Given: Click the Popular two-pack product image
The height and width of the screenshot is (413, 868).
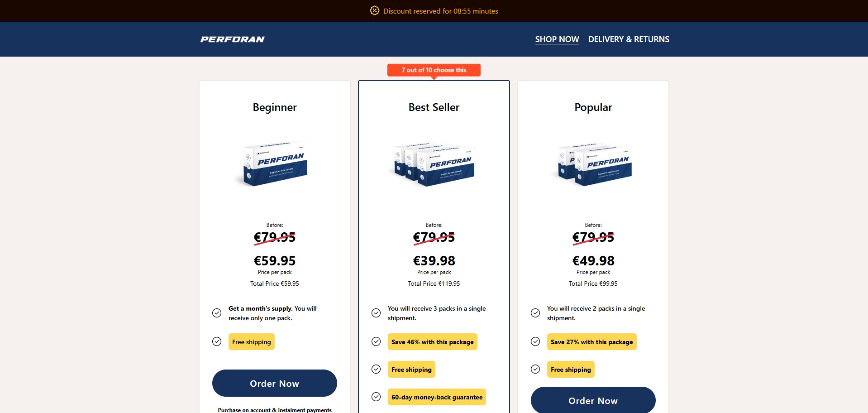Looking at the screenshot, I should click(593, 165).
